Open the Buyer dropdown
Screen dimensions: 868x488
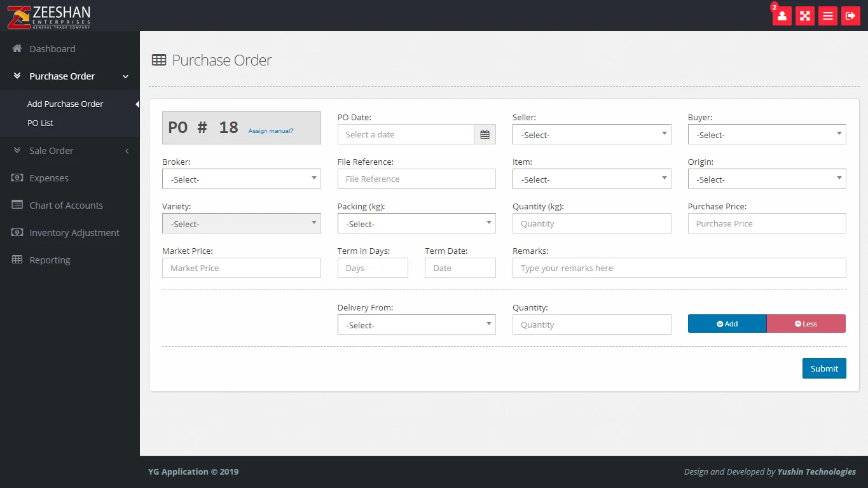coord(766,134)
